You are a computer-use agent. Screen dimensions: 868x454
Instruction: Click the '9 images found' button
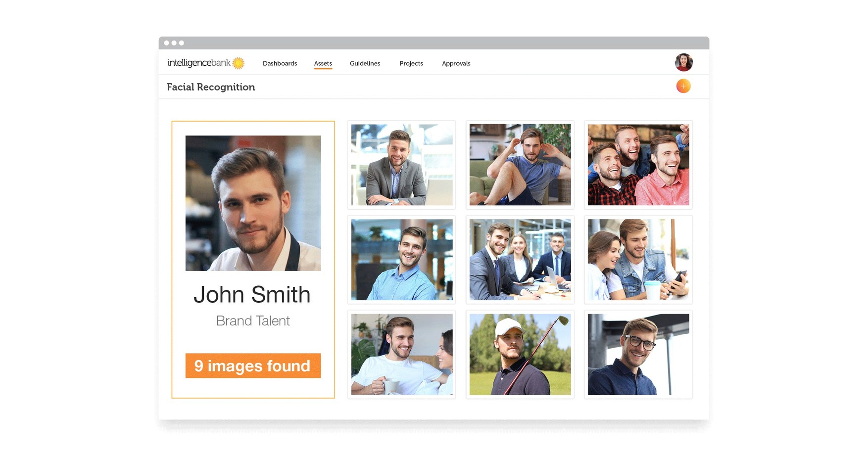click(x=253, y=365)
